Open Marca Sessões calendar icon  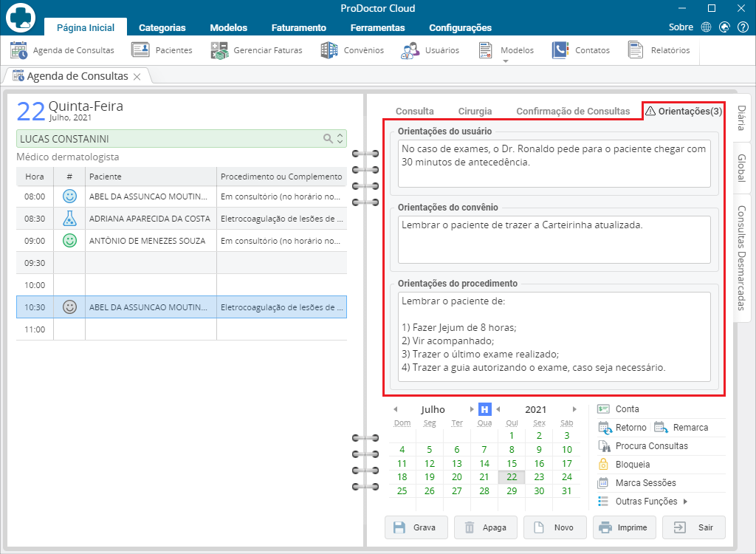603,482
